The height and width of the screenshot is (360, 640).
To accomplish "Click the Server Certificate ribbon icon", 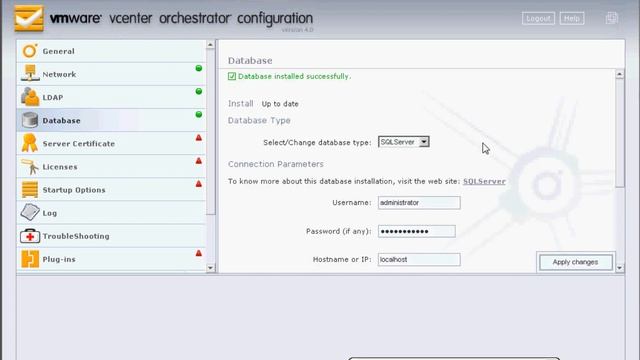I will click(x=30, y=143).
